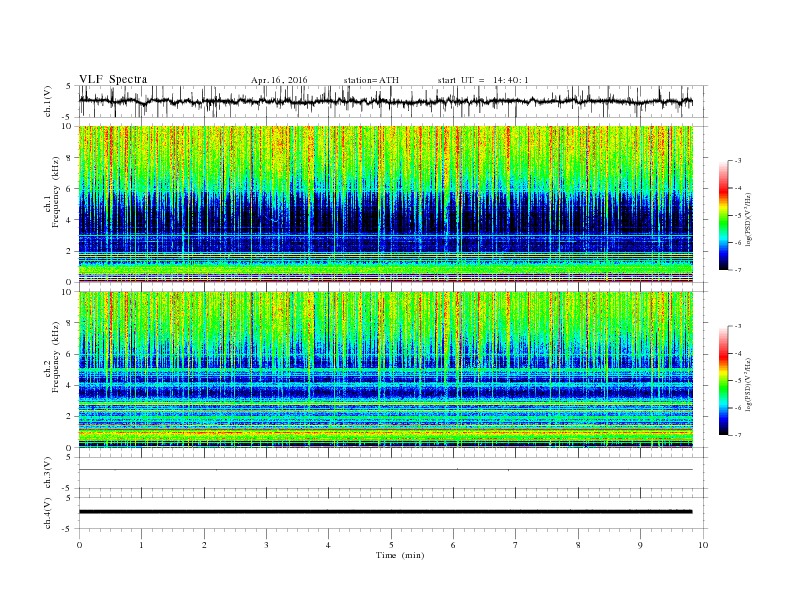Click the '6' kHz tick of ch.2 spectrogram
The image size is (792, 612).
(70, 354)
